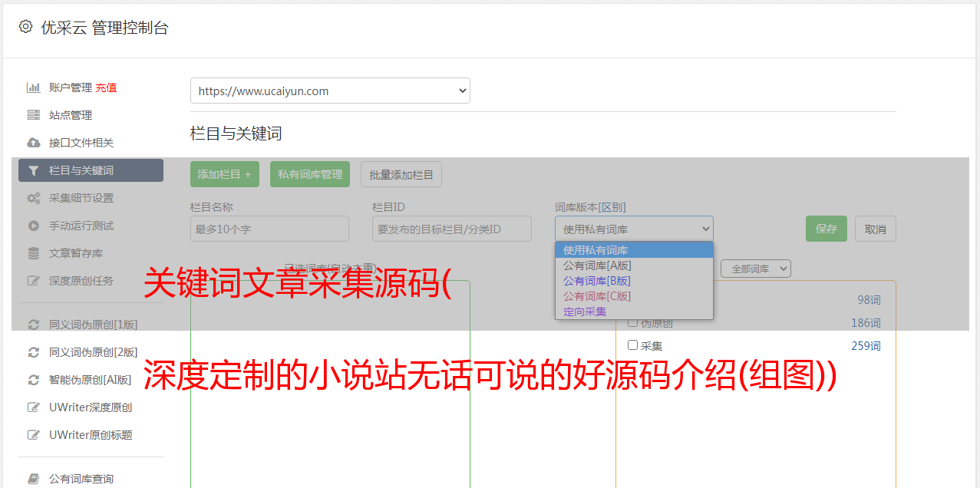
Task: Click the bar chart icon for 账户管理
Action: [x=33, y=87]
